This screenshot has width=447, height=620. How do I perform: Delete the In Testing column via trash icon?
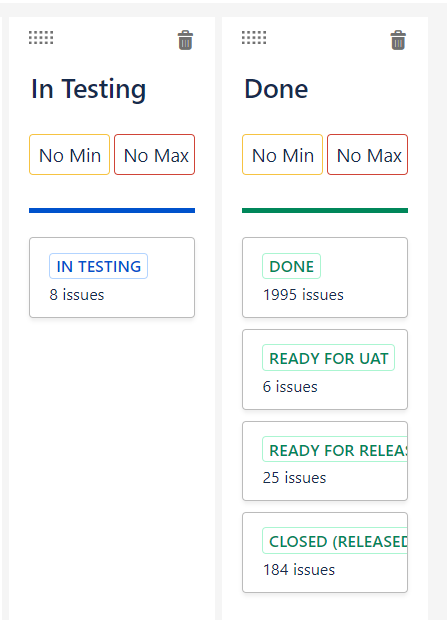[185, 40]
